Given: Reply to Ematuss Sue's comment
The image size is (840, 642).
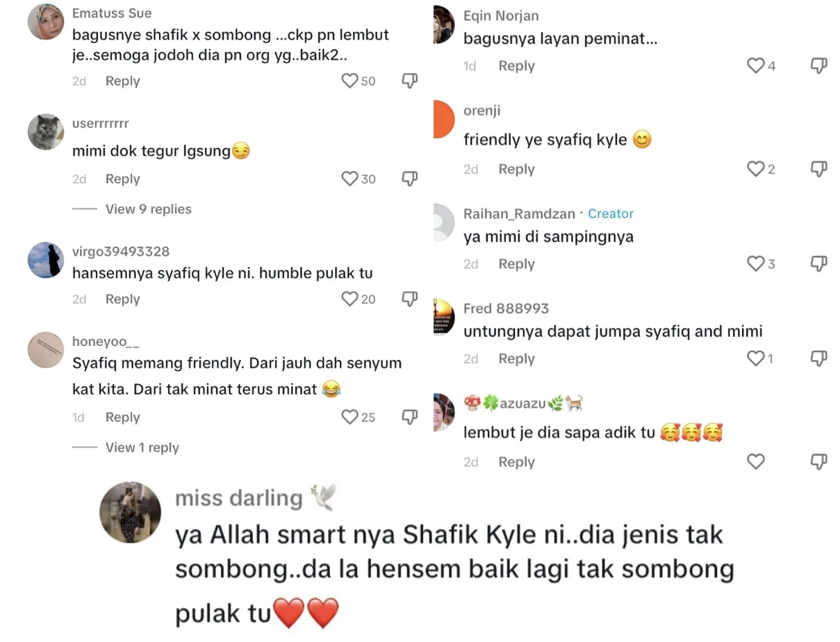Looking at the screenshot, I should [x=122, y=81].
